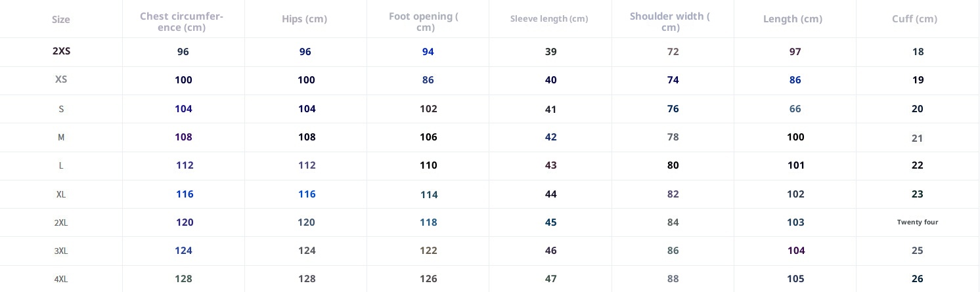Select the 2XL foot opening value 118
Image resolution: width=980 pixels, height=292 pixels.
click(428, 222)
